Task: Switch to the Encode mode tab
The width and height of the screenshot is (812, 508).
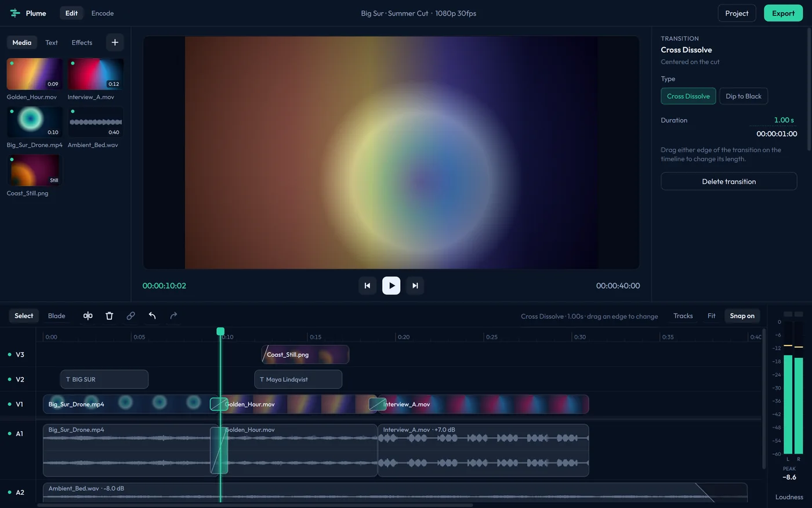Action: click(x=103, y=13)
